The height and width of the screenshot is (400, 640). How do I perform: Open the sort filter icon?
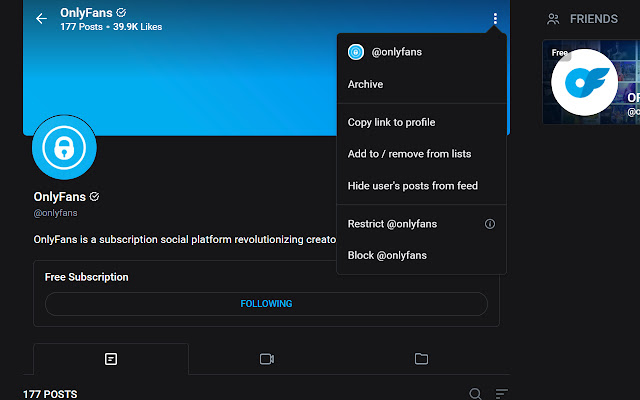[x=501, y=393]
